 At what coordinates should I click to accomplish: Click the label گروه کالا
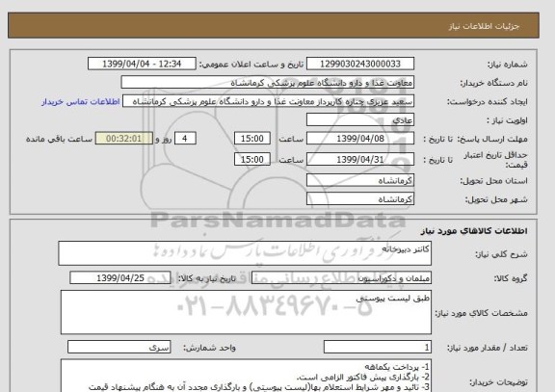point(511,278)
